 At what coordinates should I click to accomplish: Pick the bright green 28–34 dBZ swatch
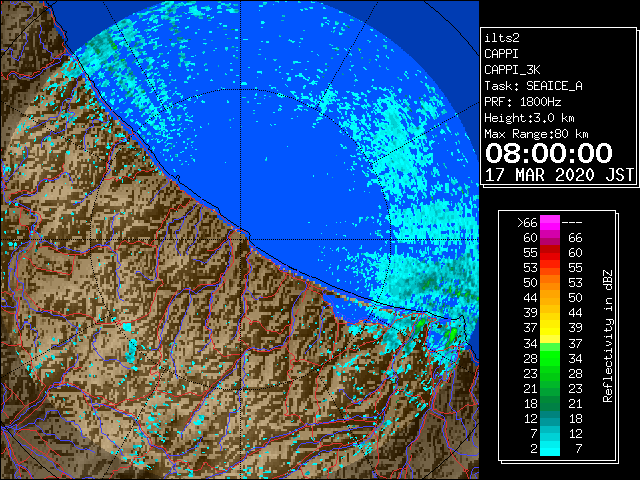[550, 358]
